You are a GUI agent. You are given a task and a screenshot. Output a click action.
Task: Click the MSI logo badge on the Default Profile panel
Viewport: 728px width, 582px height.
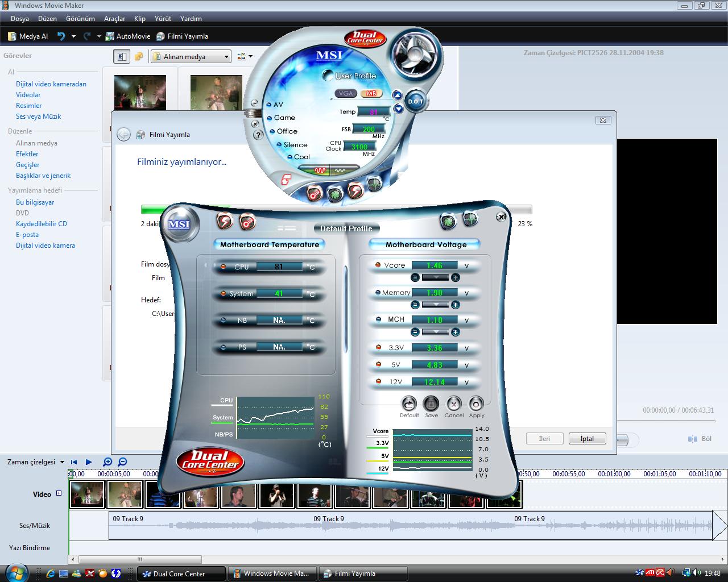[x=179, y=224]
